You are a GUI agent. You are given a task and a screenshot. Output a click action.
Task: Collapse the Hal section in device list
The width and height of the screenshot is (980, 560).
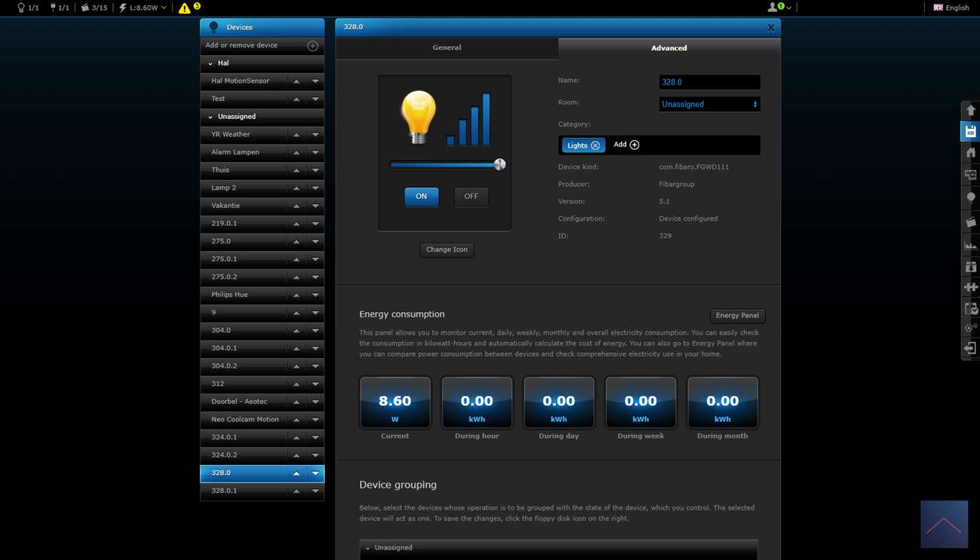coord(211,63)
